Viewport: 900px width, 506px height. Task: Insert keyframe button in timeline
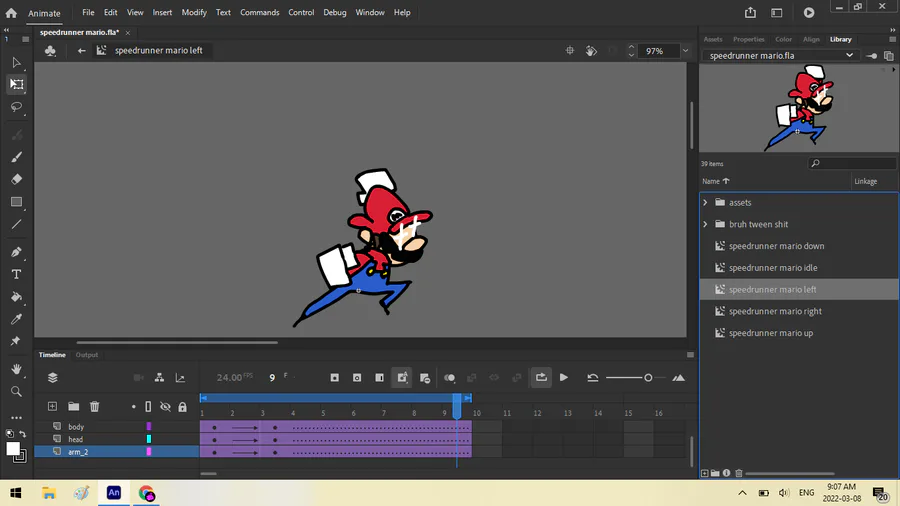(x=335, y=377)
